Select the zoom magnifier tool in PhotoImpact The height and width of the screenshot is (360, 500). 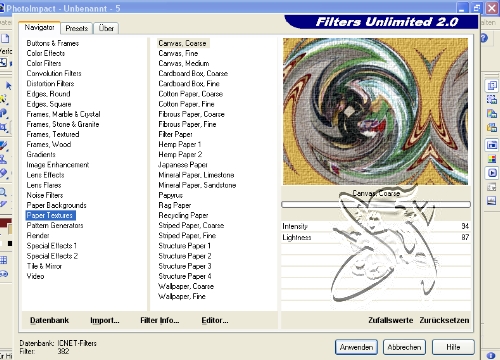coord(3,192)
